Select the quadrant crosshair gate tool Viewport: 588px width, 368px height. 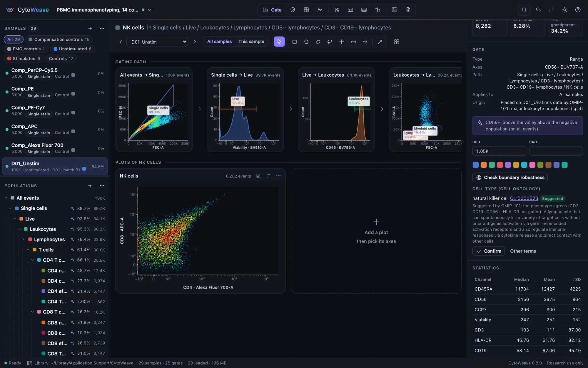(341, 42)
